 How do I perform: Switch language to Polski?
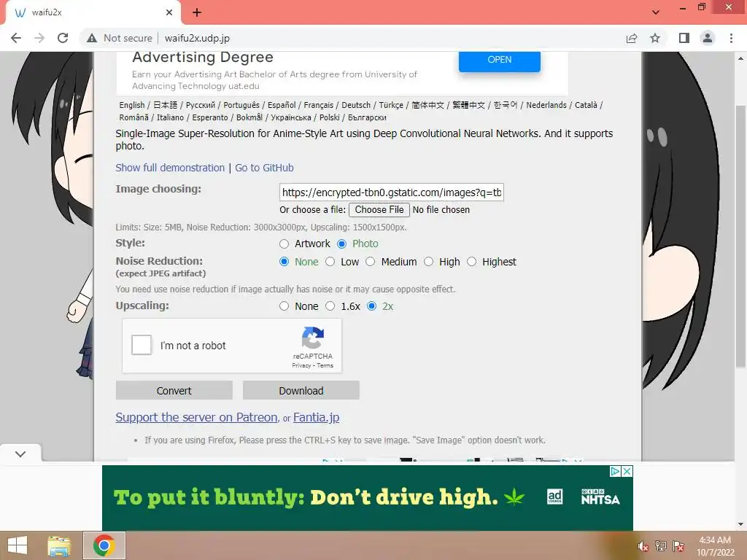pyautogui.click(x=330, y=117)
